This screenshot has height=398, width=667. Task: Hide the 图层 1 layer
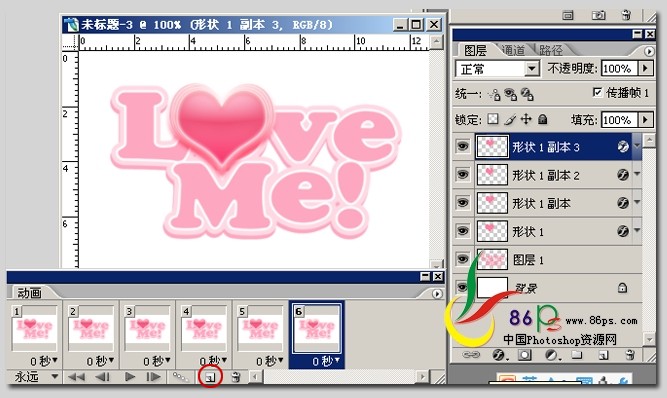462,259
